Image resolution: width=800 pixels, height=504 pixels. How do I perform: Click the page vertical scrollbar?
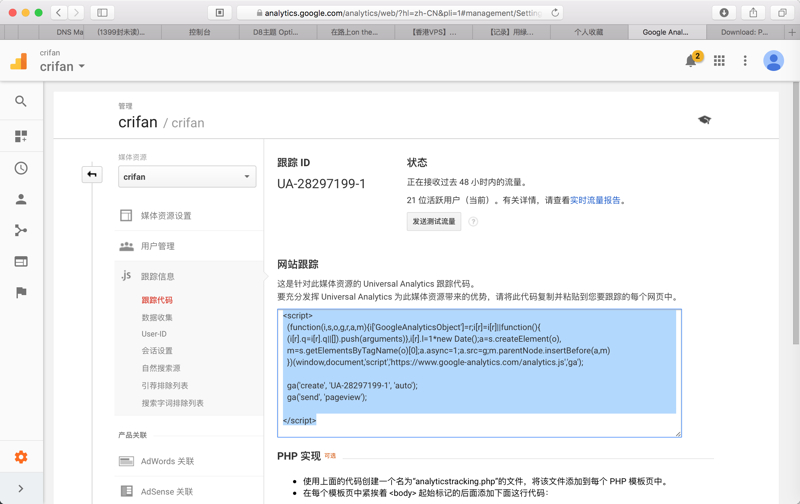795,214
